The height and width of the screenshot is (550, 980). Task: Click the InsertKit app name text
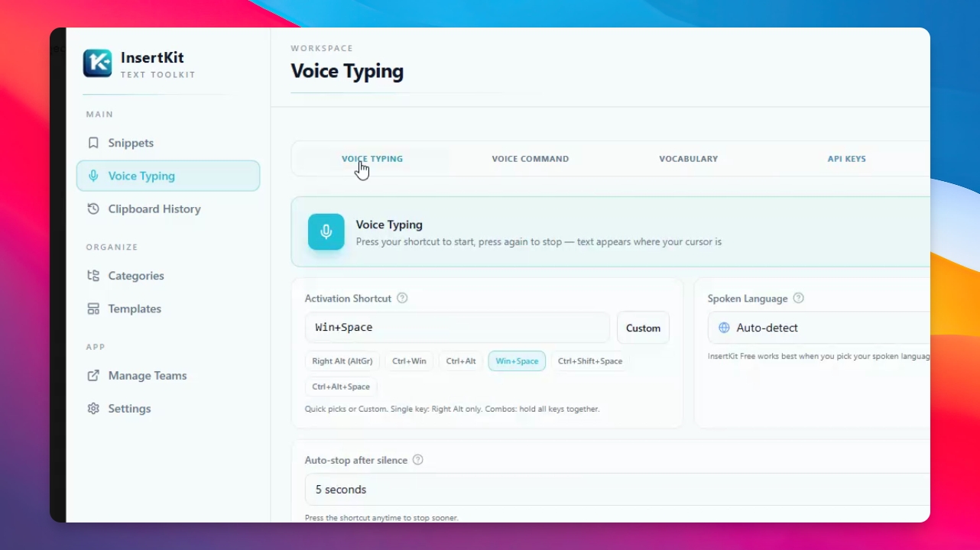[x=152, y=57]
